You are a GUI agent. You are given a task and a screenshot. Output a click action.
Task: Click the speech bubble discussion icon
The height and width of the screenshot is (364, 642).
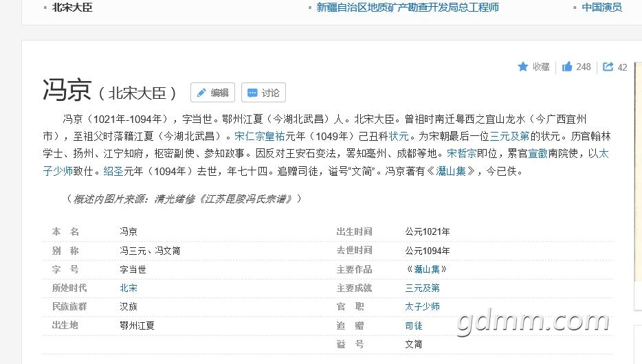pos(252,93)
